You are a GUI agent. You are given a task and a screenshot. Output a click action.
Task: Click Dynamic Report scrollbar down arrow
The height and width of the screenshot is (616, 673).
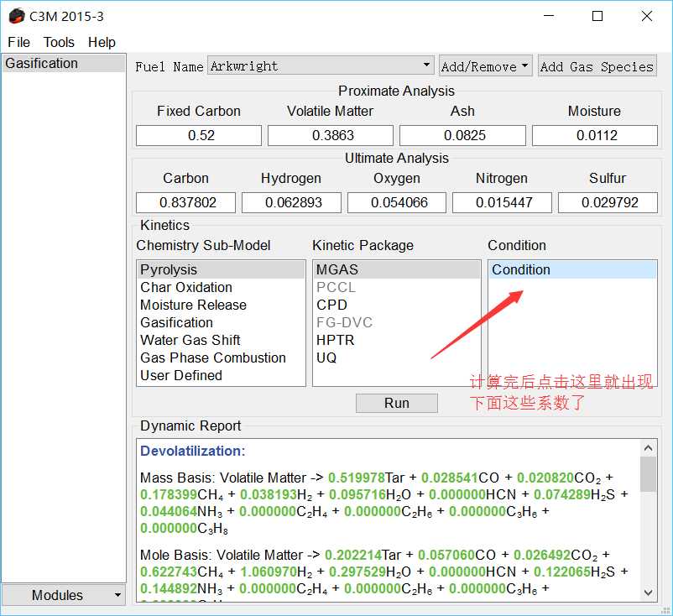click(x=648, y=593)
